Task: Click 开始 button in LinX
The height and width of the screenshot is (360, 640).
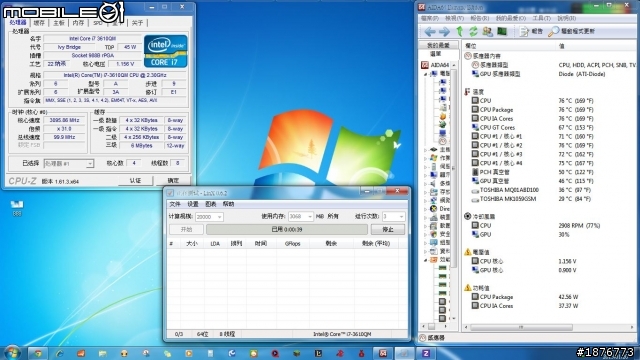Action: tap(186, 229)
